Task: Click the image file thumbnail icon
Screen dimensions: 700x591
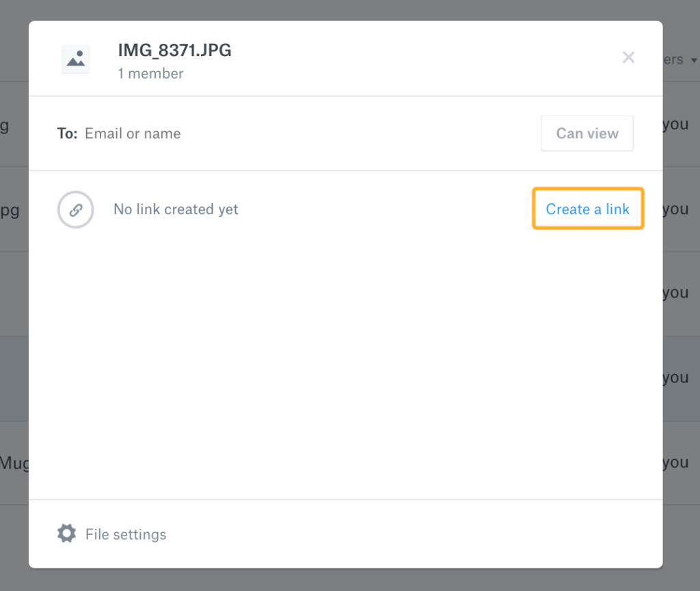Action: [75, 59]
